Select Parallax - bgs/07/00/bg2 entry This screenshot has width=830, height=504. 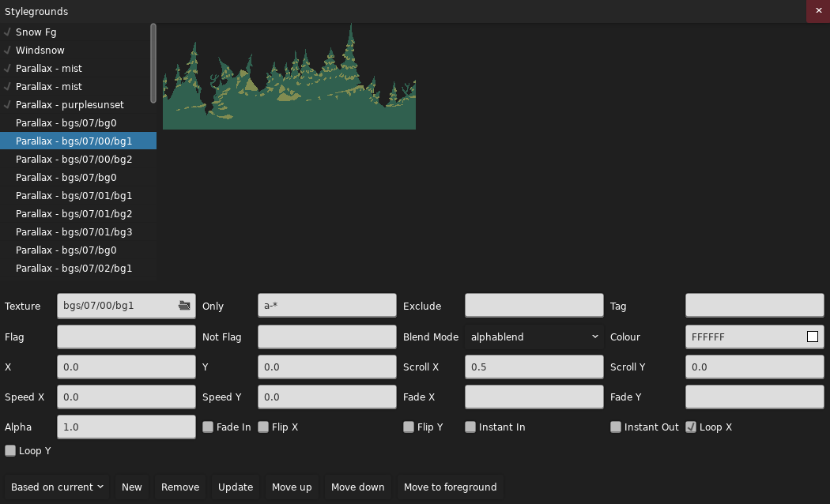pos(78,160)
